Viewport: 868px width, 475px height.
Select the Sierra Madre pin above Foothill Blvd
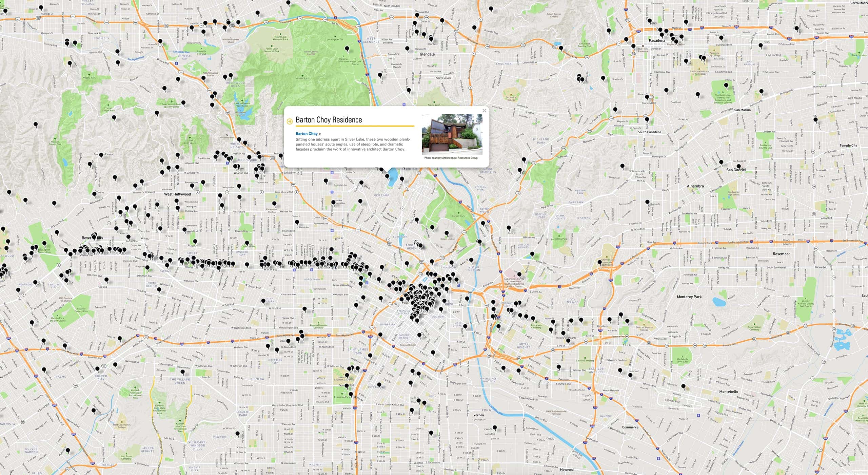coord(796,28)
